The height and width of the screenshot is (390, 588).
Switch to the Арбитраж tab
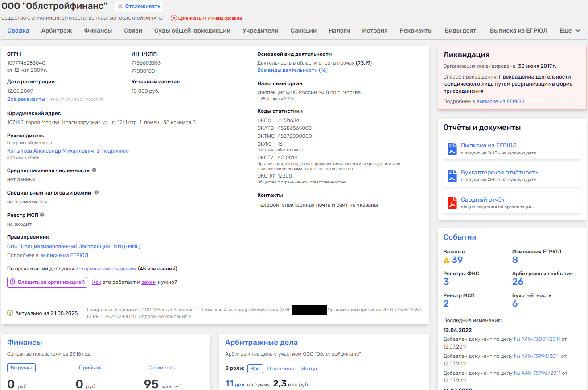[57, 31]
